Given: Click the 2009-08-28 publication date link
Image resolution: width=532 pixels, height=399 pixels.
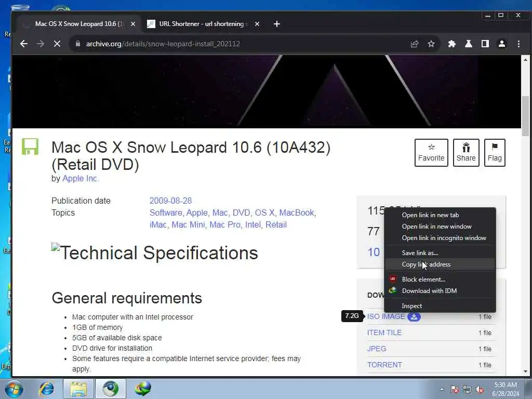Looking at the screenshot, I should tap(170, 201).
